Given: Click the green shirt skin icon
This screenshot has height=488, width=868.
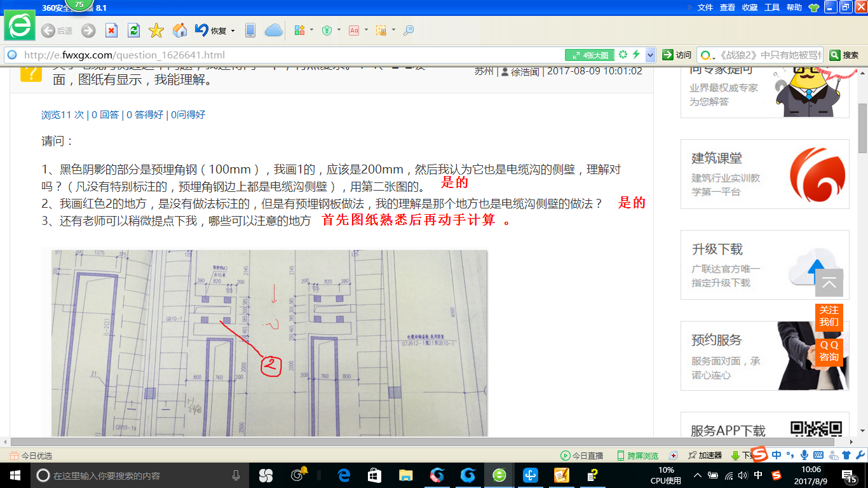Looking at the screenshot, I should pos(814,8).
